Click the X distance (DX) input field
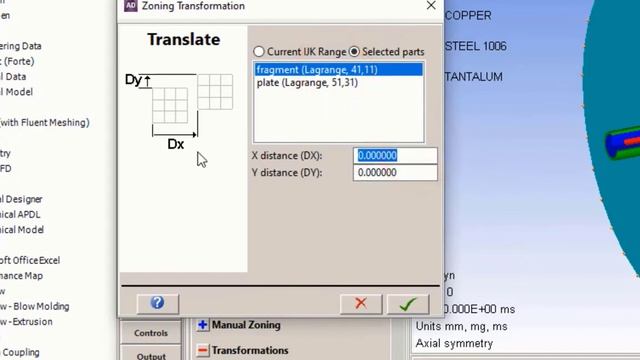 395,156
